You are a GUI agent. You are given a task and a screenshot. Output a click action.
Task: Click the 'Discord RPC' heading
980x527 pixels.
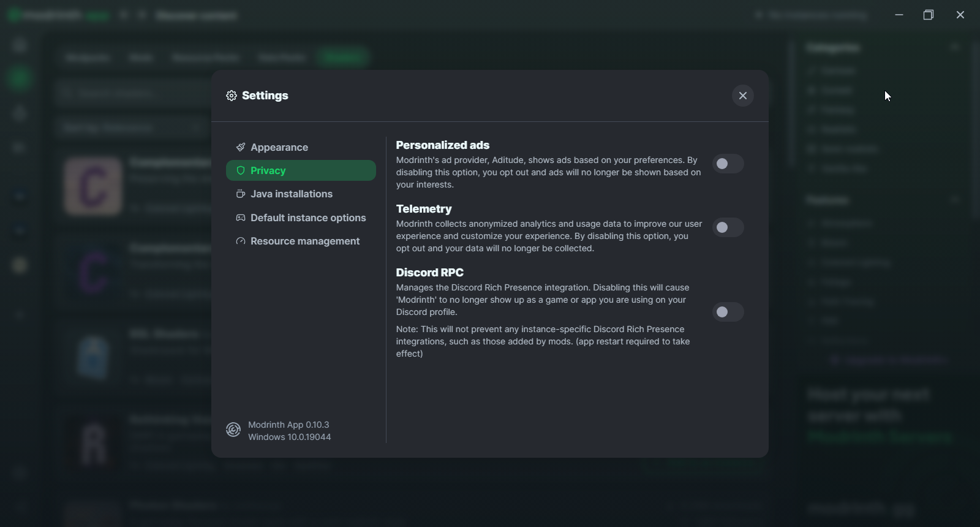(430, 273)
